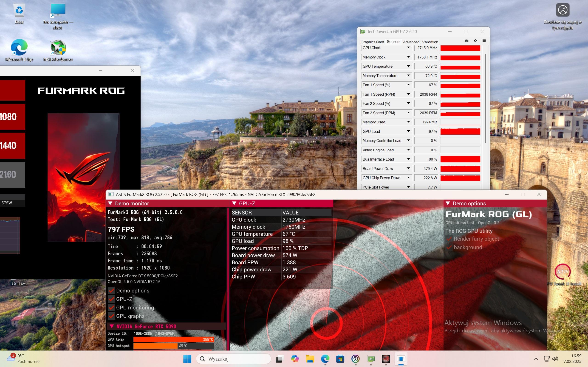This screenshot has height=367, width=588.
Task: Switch to the Advanced tab in GPU-Z
Action: coord(411,42)
